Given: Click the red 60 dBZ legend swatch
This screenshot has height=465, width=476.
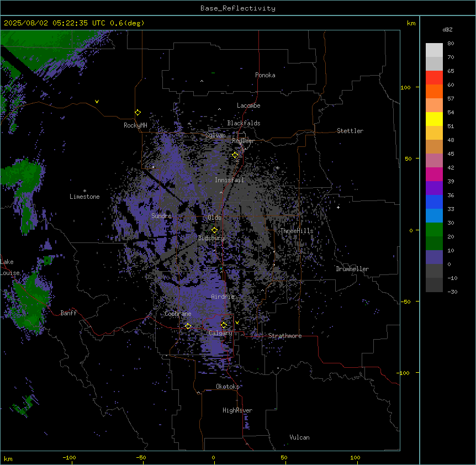Looking at the screenshot, I should click(x=434, y=78).
